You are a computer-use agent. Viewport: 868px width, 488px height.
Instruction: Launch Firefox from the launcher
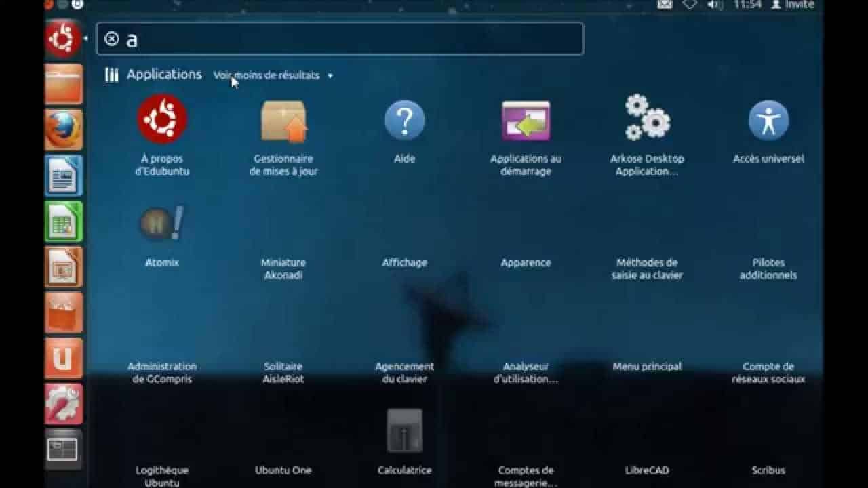[x=64, y=129]
